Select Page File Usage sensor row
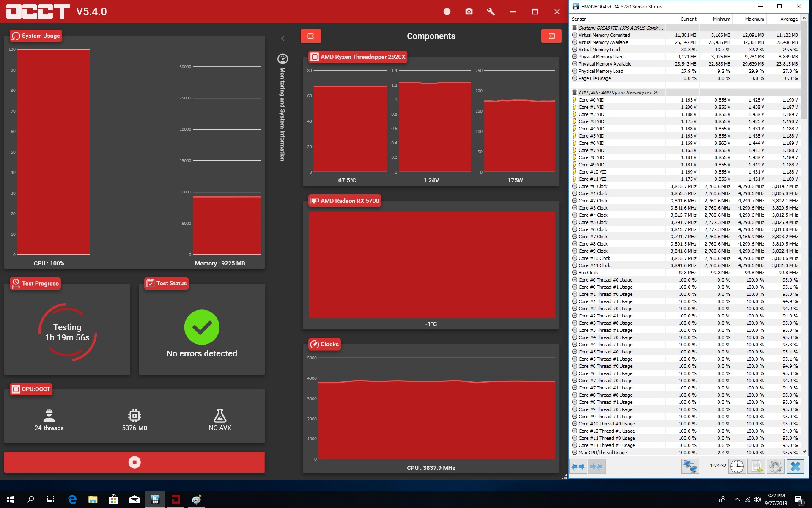 click(685, 78)
